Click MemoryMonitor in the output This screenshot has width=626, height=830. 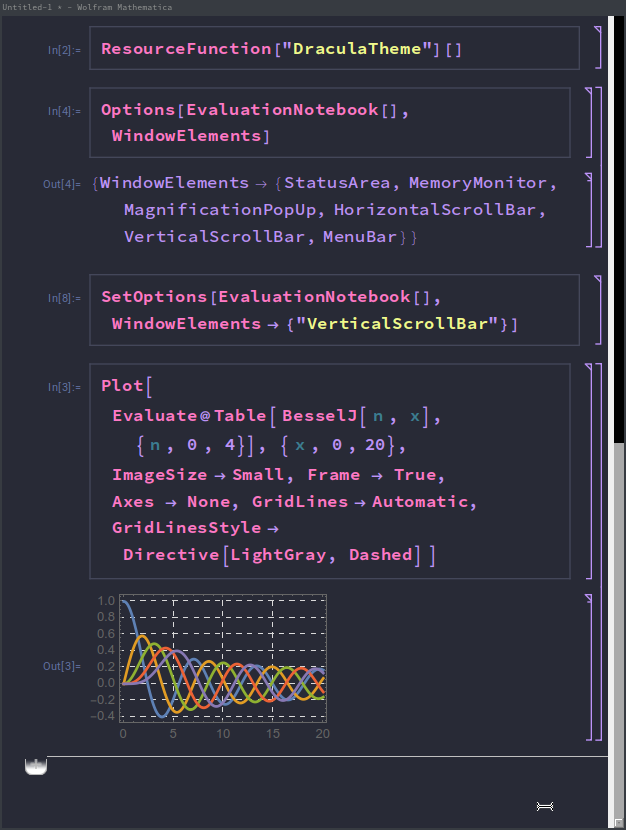(x=478, y=183)
